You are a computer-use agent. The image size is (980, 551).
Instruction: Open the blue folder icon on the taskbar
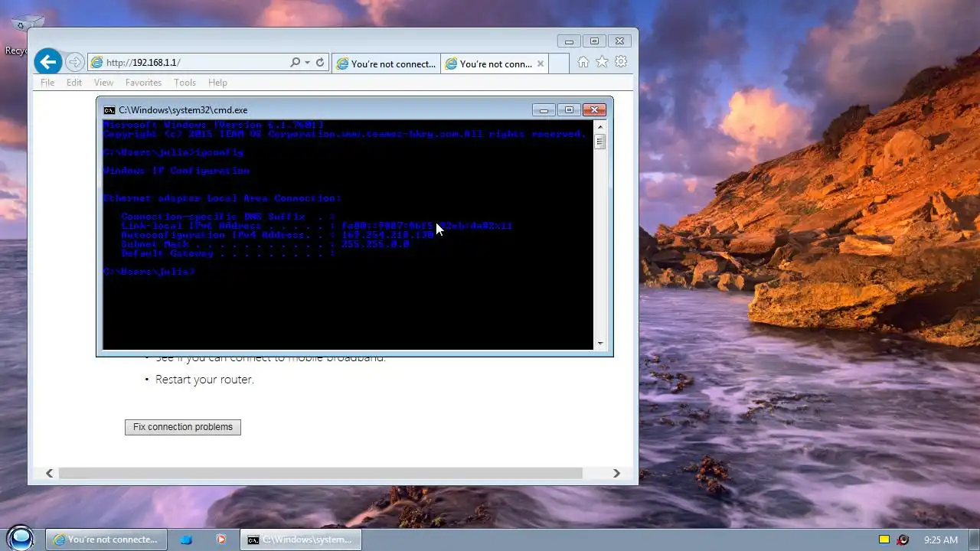186,540
